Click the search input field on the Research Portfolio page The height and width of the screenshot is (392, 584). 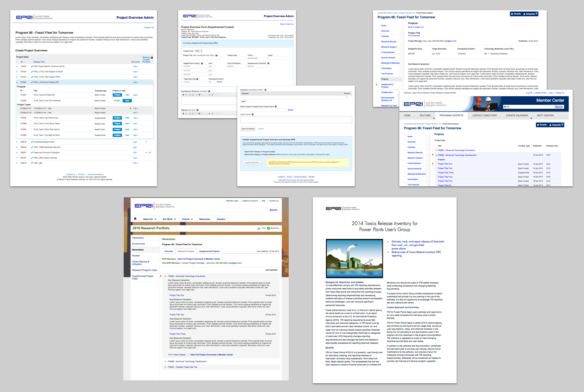(243, 210)
